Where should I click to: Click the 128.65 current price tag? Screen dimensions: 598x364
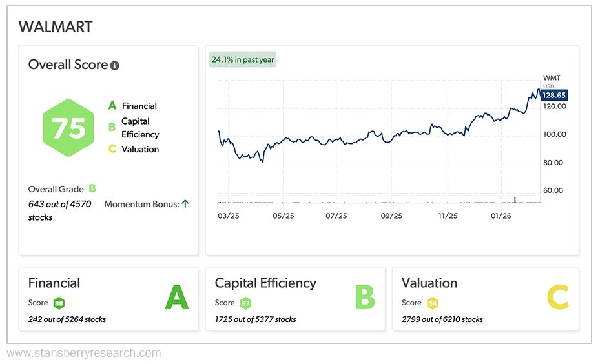click(554, 95)
